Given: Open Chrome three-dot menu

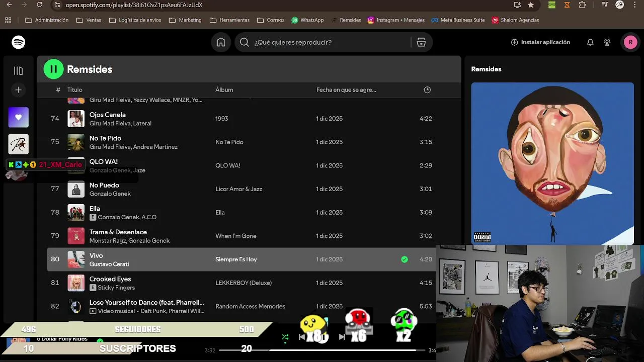Looking at the screenshot, I should tap(634, 5).
